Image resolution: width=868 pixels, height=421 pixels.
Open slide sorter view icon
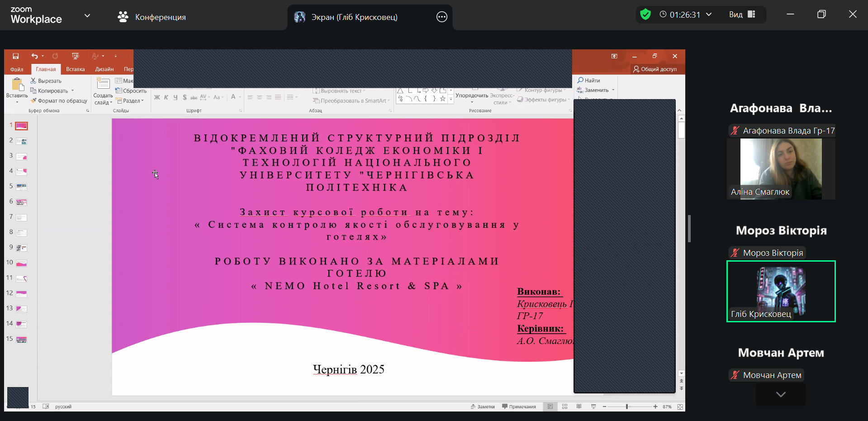point(564,407)
